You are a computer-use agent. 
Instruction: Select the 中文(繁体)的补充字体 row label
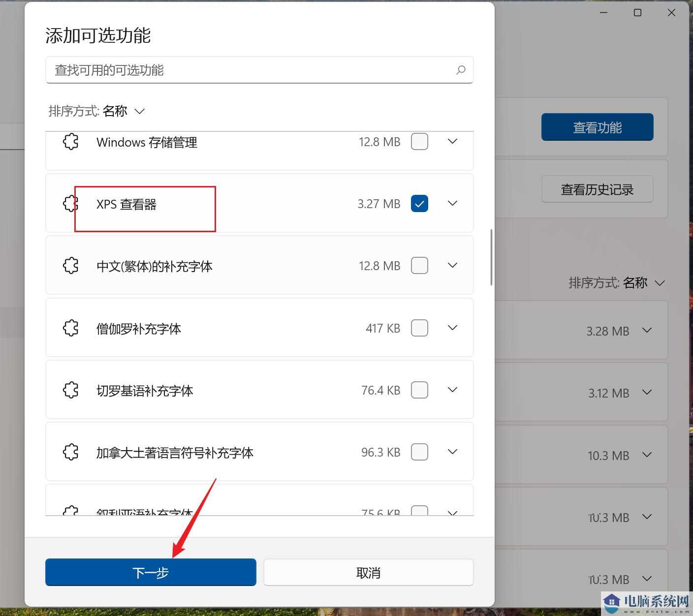pyautogui.click(x=155, y=267)
